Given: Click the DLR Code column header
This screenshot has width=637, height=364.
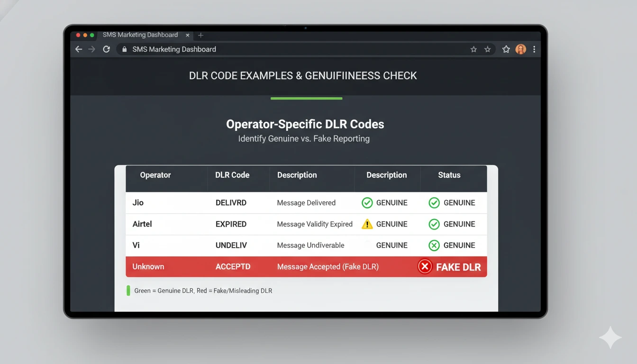Looking at the screenshot, I should [x=232, y=175].
